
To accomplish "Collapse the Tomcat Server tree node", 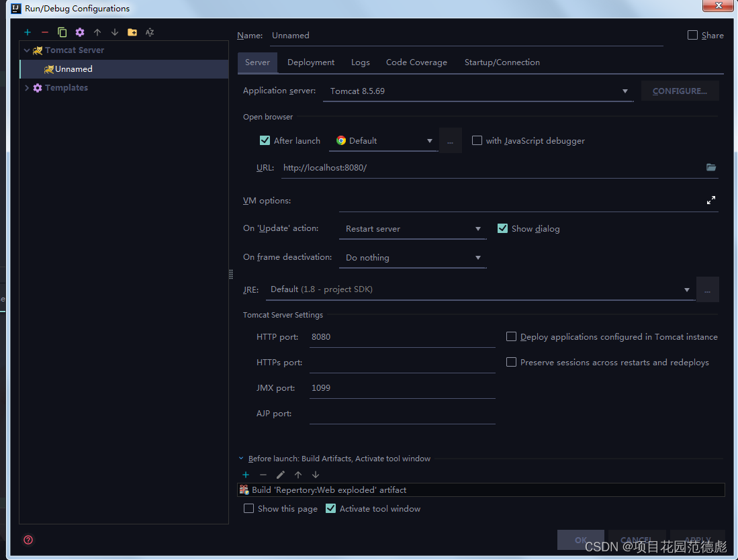I will click(x=27, y=50).
